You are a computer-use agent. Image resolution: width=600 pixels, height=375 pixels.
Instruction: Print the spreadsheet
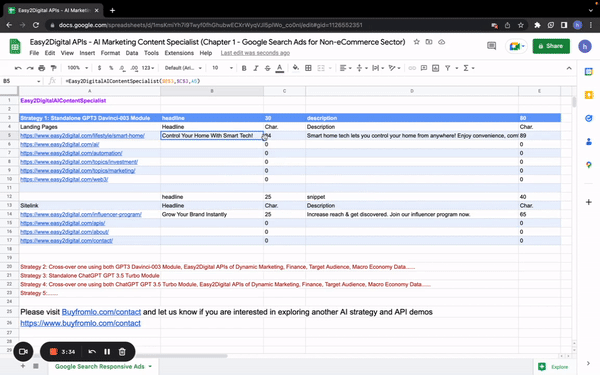42,68
